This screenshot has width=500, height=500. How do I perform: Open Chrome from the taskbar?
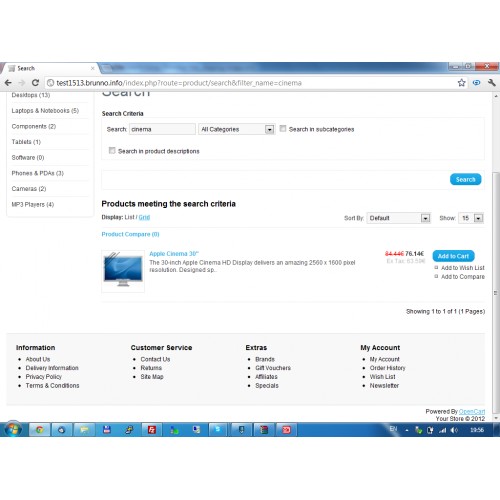point(39,430)
